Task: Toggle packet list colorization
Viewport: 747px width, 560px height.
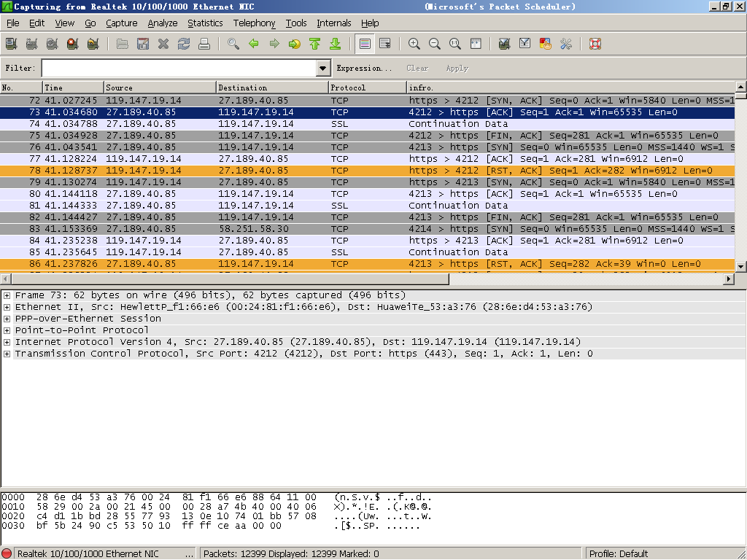Action: click(365, 44)
